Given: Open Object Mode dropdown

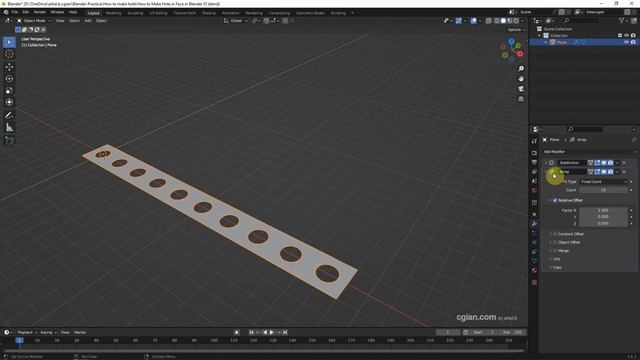Looking at the screenshot, I should click(x=34, y=20).
